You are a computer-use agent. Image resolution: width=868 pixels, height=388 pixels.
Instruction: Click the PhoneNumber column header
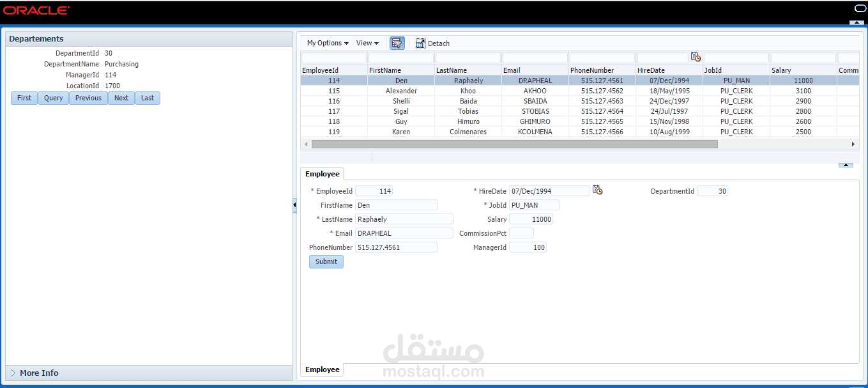[x=602, y=70]
